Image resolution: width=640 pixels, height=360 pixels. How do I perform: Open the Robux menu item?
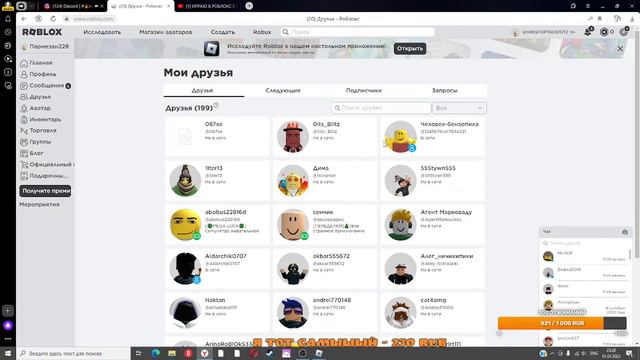click(262, 32)
